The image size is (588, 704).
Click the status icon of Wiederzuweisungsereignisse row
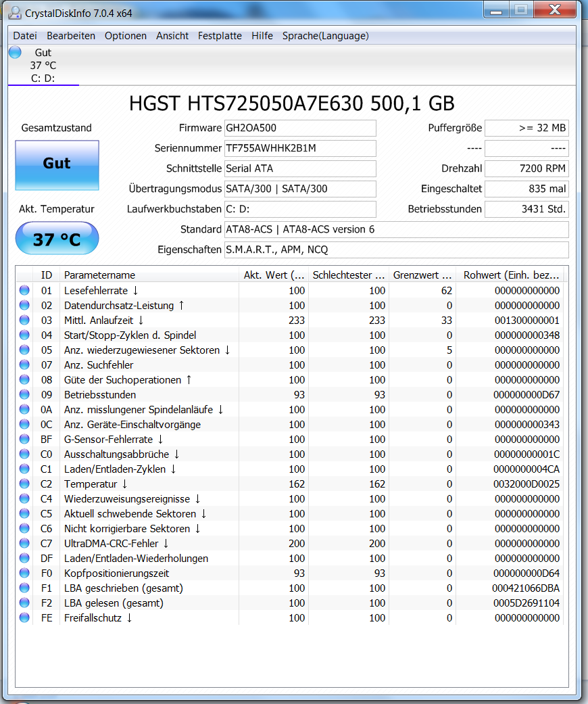(24, 498)
